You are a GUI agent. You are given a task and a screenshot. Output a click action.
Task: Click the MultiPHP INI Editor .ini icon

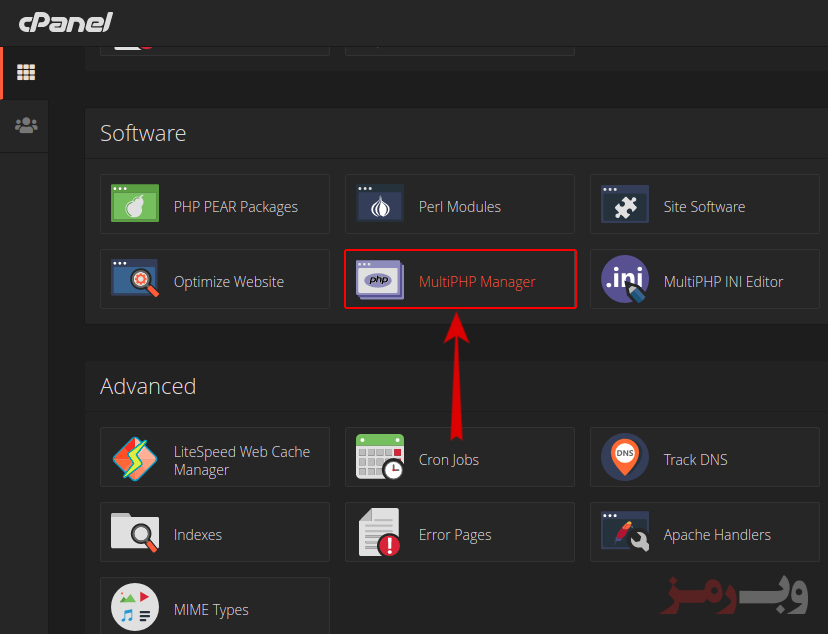tap(625, 279)
